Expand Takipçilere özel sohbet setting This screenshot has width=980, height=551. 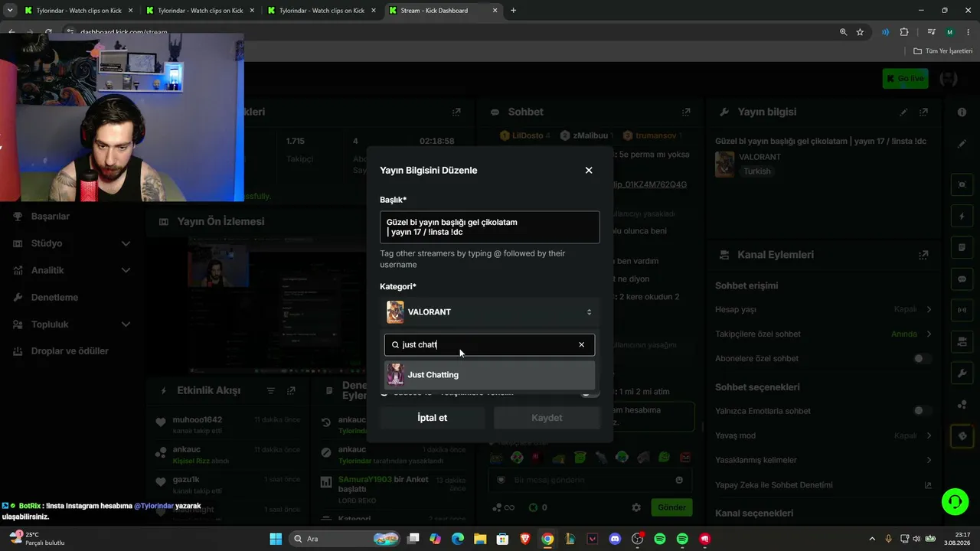[824, 334]
